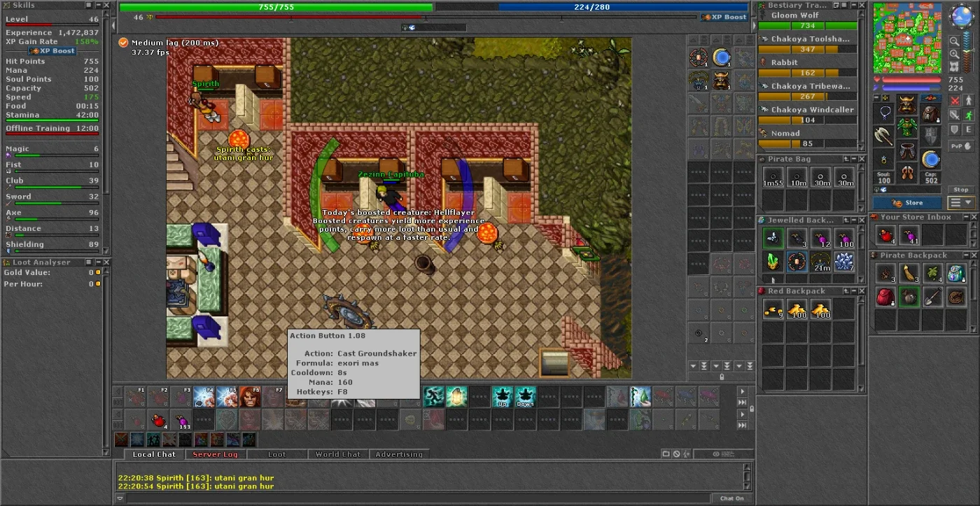Toggle chase opponent mode
Viewport: 980px width, 506px height.
tap(969, 115)
